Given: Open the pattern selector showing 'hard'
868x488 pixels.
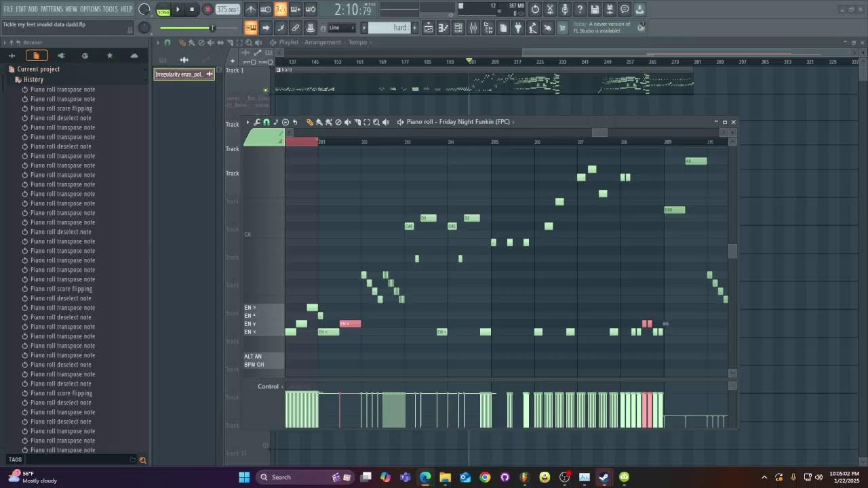Looking at the screenshot, I should coord(389,28).
